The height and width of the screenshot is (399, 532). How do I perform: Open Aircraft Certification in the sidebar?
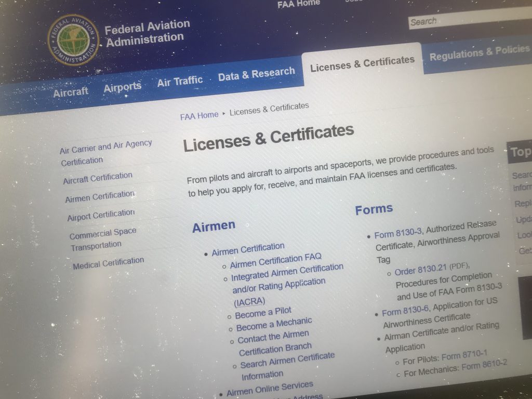coord(98,178)
